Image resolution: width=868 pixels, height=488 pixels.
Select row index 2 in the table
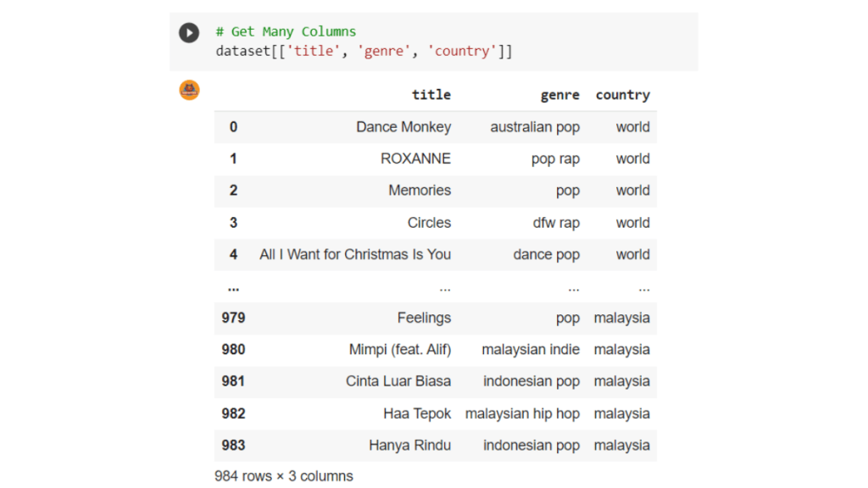(233, 191)
